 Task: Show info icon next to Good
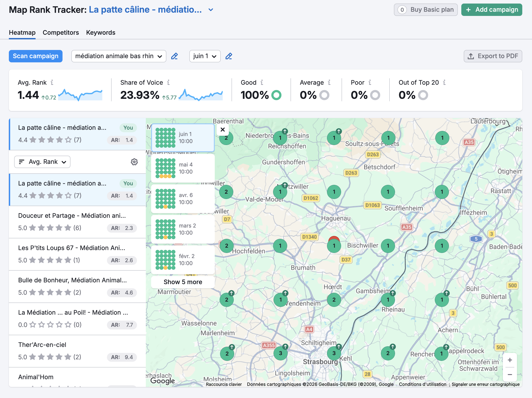[x=262, y=82]
